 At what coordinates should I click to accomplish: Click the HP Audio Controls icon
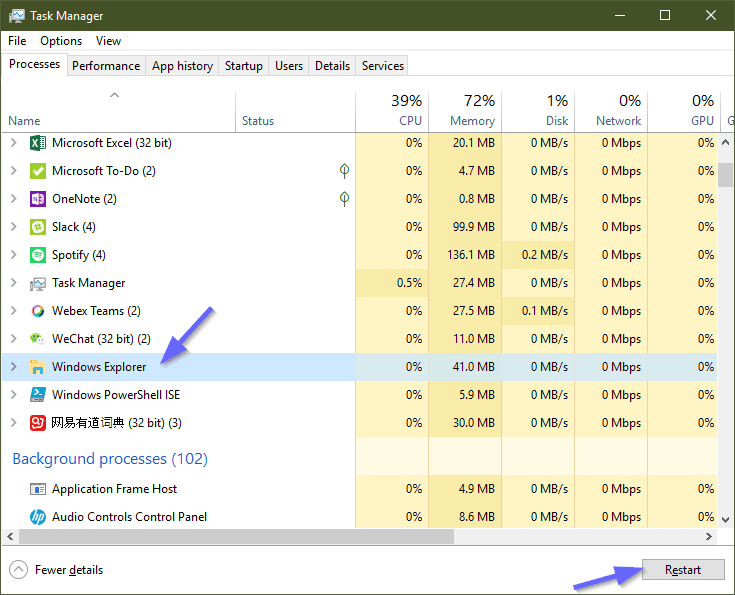(x=38, y=517)
